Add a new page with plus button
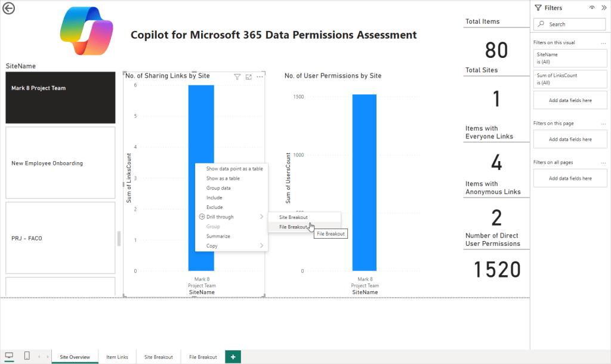This screenshot has height=364, width=611. tap(233, 356)
